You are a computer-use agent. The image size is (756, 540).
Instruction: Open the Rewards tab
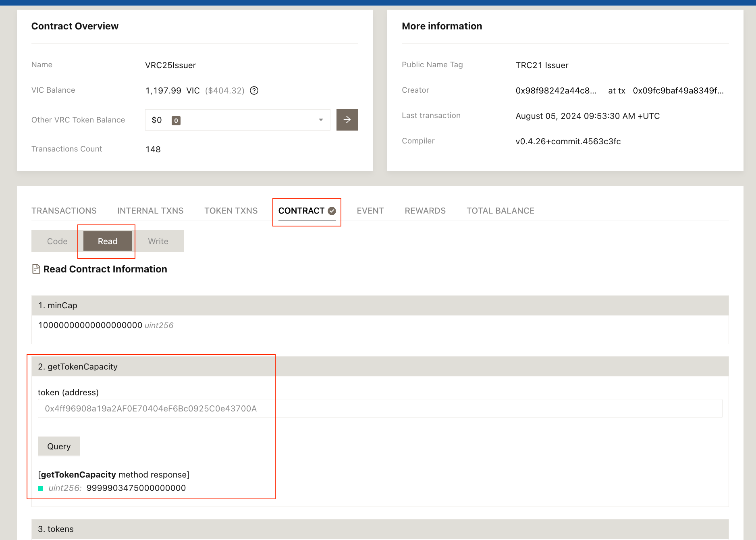click(425, 211)
